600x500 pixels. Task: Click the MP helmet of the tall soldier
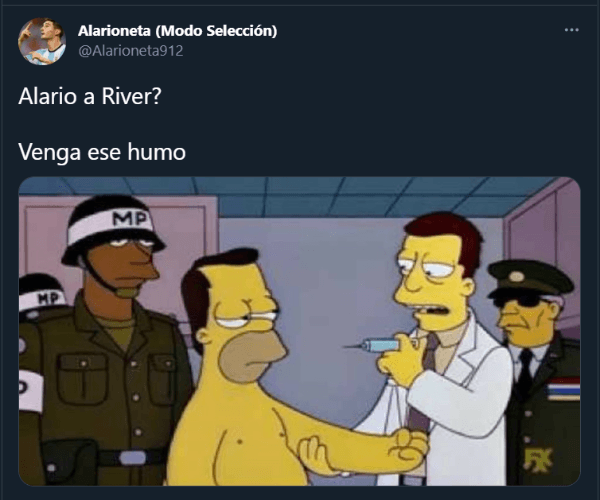[x=112, y=228]
